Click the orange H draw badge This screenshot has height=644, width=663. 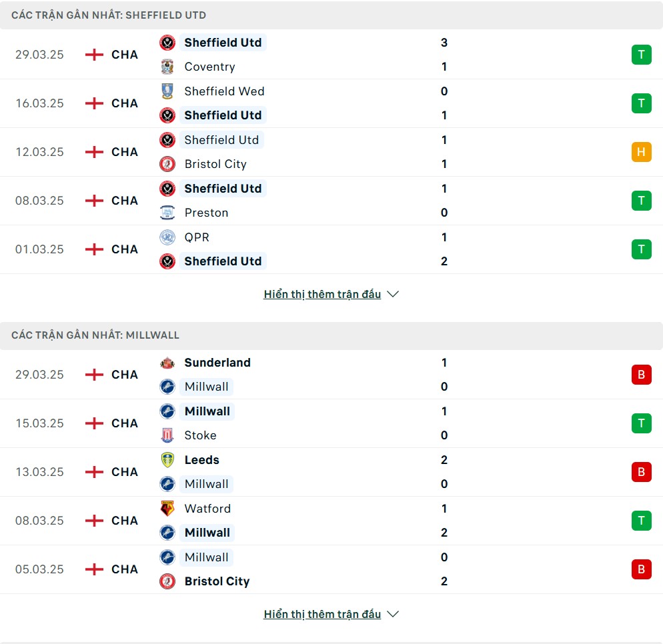pos(641,152)
